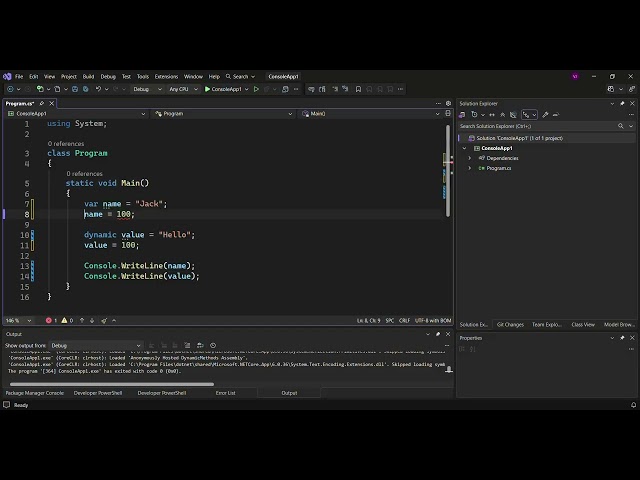Click the clock icon in Output toolbar

(x=213, y=345)
